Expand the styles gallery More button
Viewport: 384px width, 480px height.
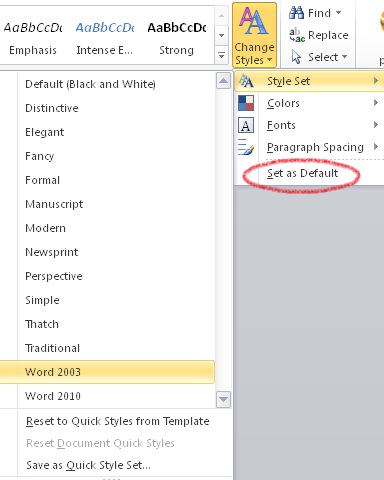[221, 55]
